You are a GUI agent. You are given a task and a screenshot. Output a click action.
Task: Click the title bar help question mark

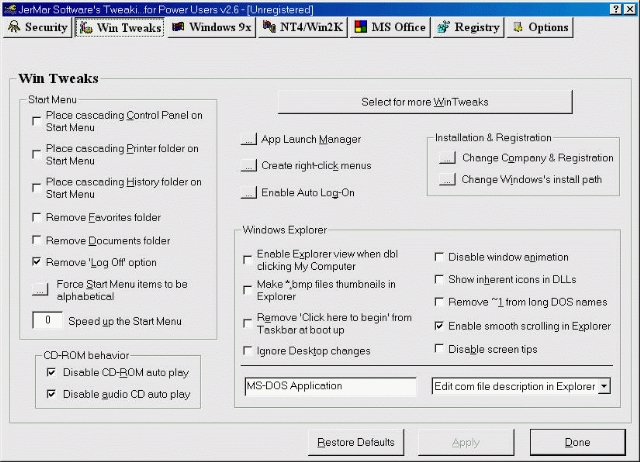[616, 9]
